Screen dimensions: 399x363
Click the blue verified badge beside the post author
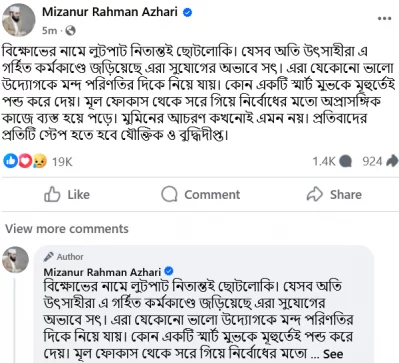pos(188,12)
